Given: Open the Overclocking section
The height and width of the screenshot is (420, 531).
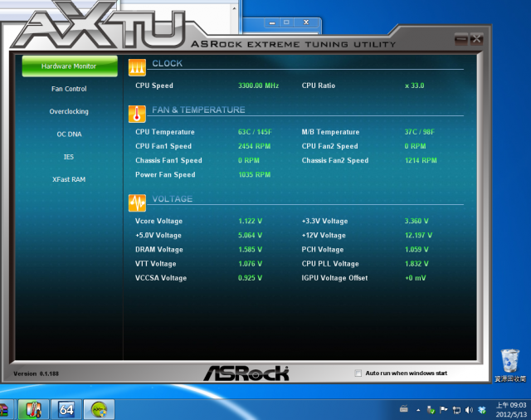Looking at the screenshot, I should [69, 111].
